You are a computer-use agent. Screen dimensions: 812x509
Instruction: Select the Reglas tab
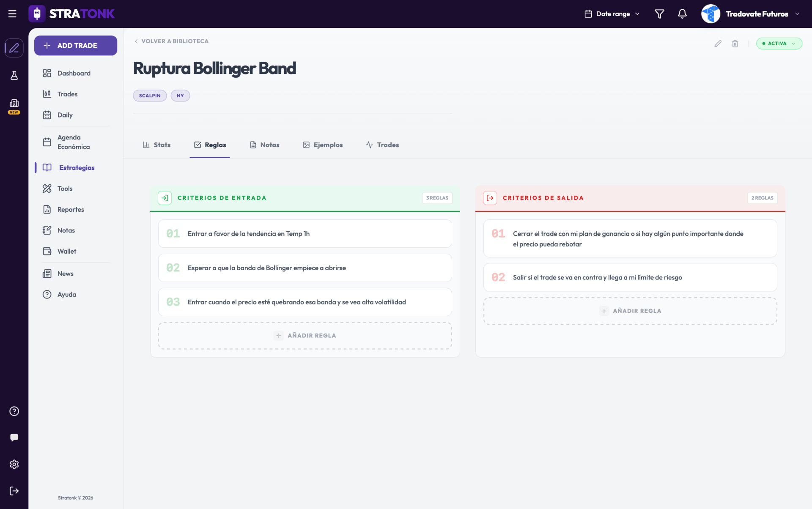click(210, 145)
